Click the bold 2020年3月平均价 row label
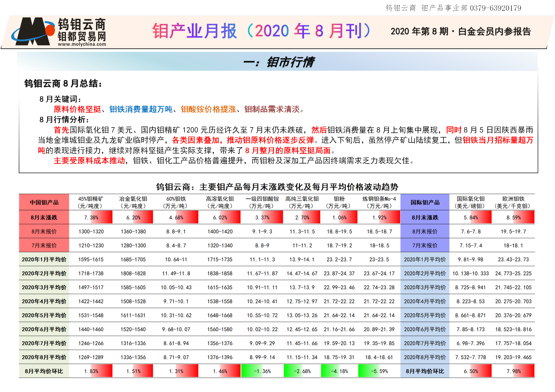 pyautogui.click(x=44, y=287)
